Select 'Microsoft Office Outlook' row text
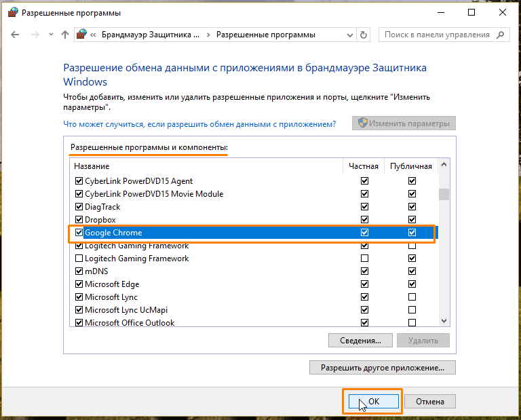 tap(130, 323)
